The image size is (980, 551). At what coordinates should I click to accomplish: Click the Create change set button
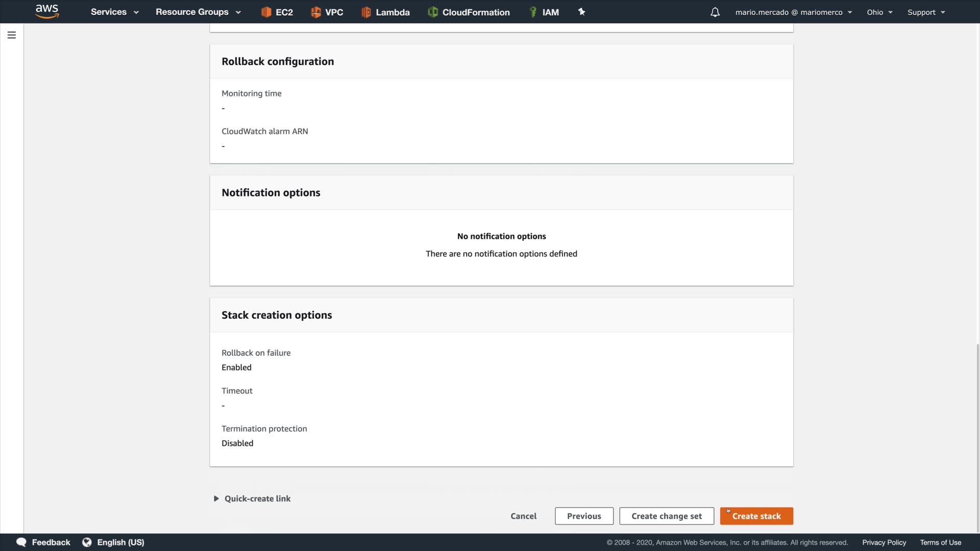click(x=666, y=516)
